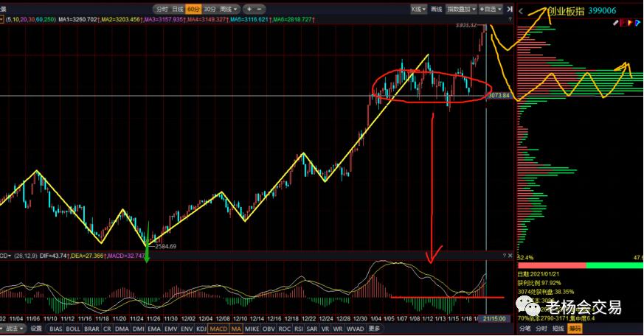This screenshot has width=644, height=336.
Task: Click the red-green profit ratio bar
Action: click(581, 266)
